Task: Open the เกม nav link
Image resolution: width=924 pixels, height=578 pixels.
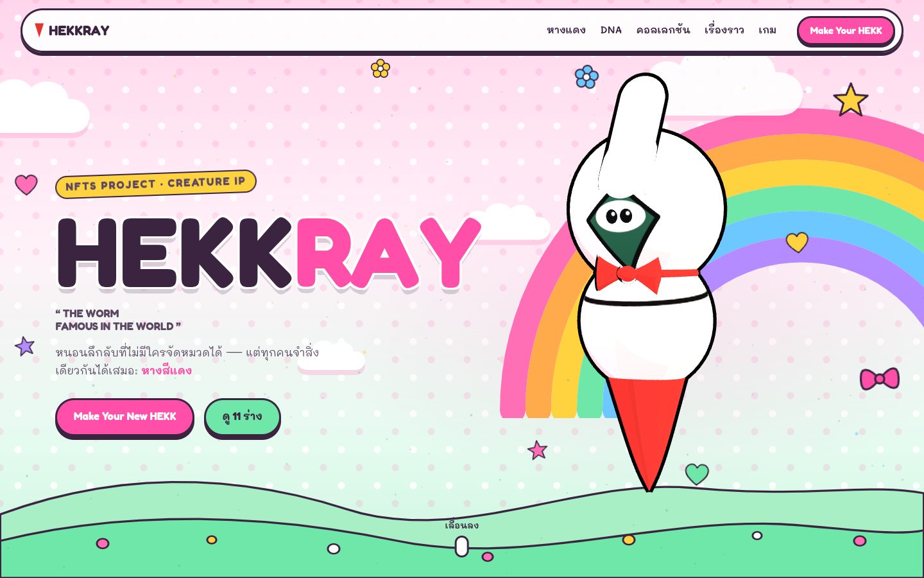Action: (767, 30)
